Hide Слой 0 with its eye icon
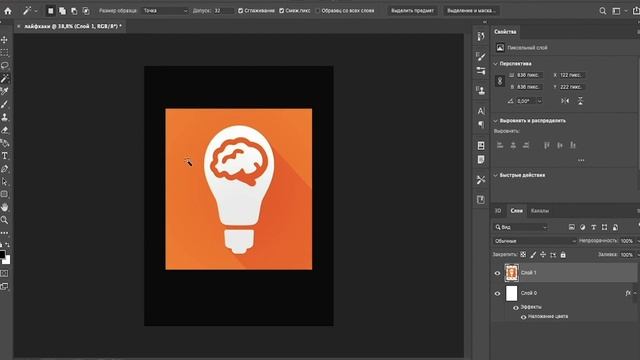The width and height of the screenshot is (640, 360). 497,293
